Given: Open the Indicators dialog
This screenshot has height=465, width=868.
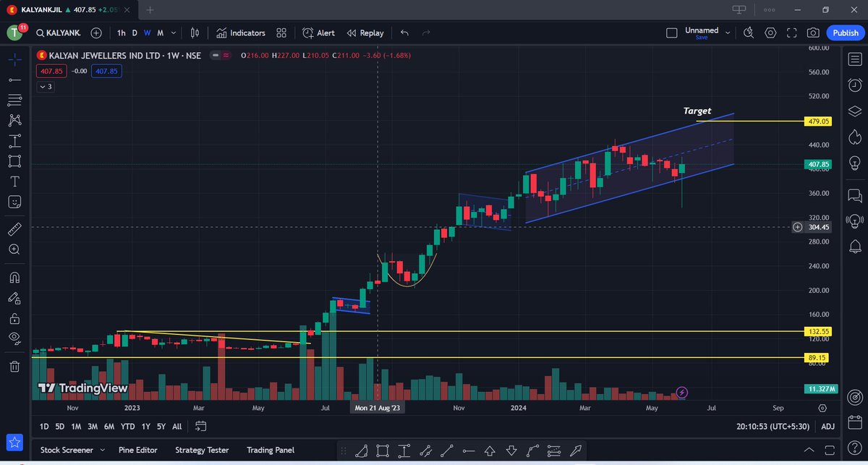Looking at the screenshot, I should [241, 33].
